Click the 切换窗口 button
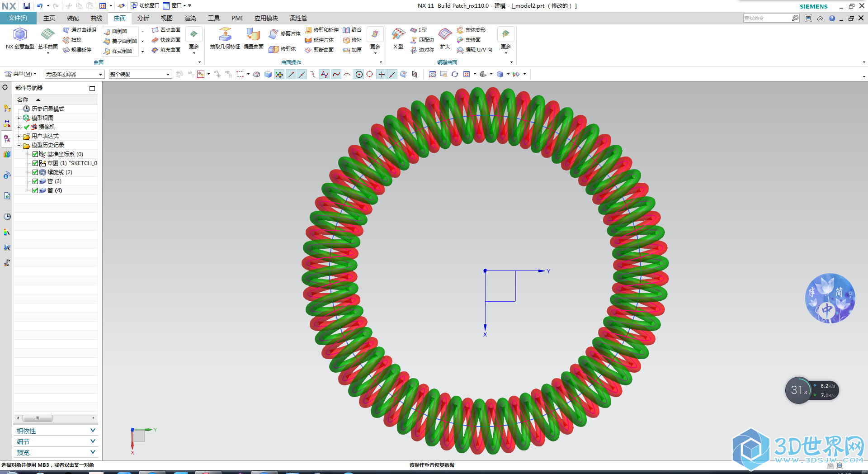Viewport: 868px width, 474px height. click(145, 5)
